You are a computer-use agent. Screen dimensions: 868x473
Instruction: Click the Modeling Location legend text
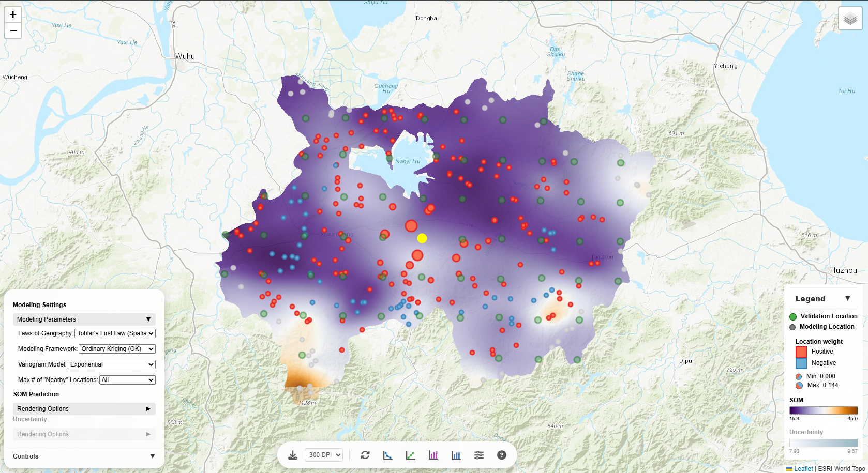(x=827, y=327)
